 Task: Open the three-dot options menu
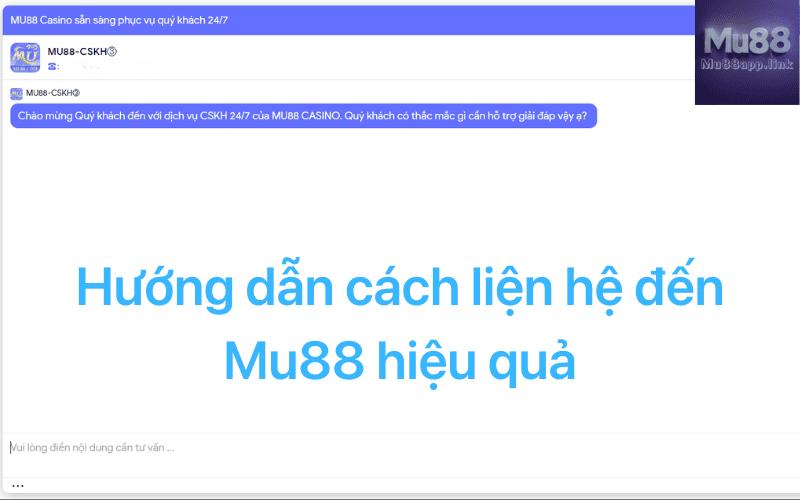coord(18,486)
